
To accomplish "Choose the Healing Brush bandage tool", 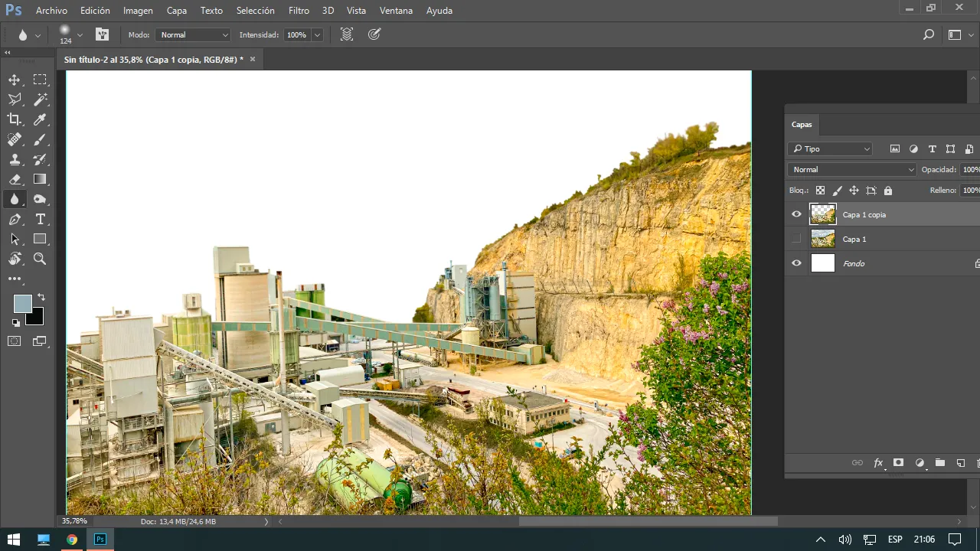I will pos(15,139).
